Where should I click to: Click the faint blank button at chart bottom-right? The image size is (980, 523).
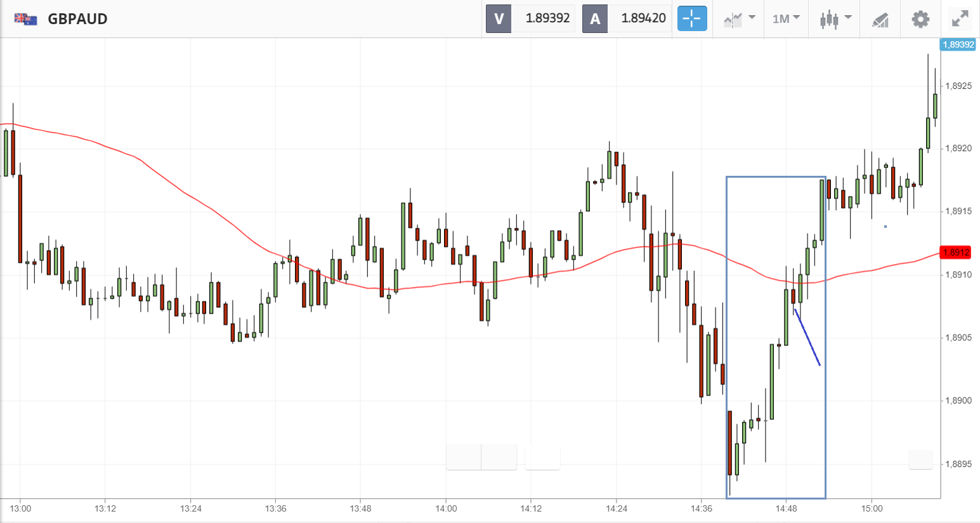[920, 459]
